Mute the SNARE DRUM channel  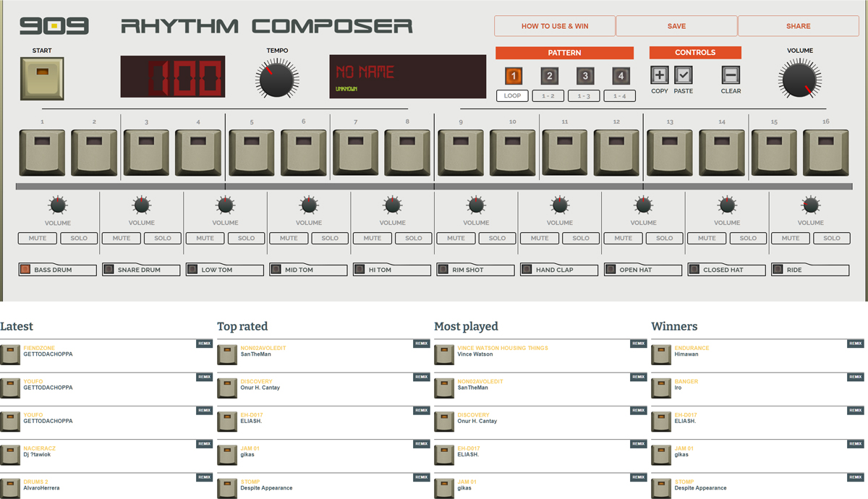pos(121,238)
